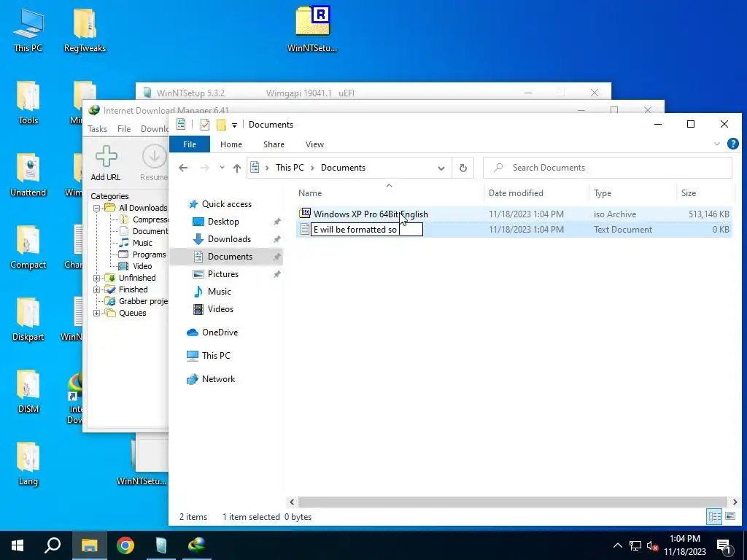Open the Share ribbon tab
The height and width of the screenshot is (560, 747).
[x=274, y=144]
